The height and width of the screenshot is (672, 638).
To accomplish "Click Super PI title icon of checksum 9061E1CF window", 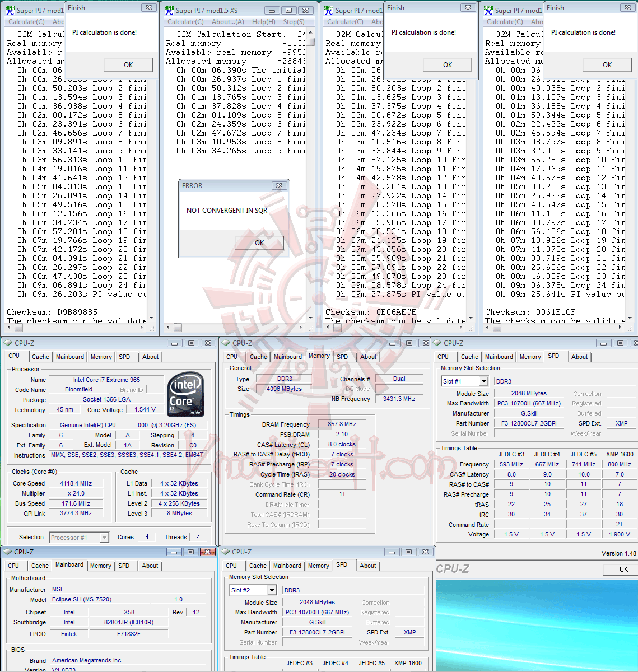I will tap(488, 10).
